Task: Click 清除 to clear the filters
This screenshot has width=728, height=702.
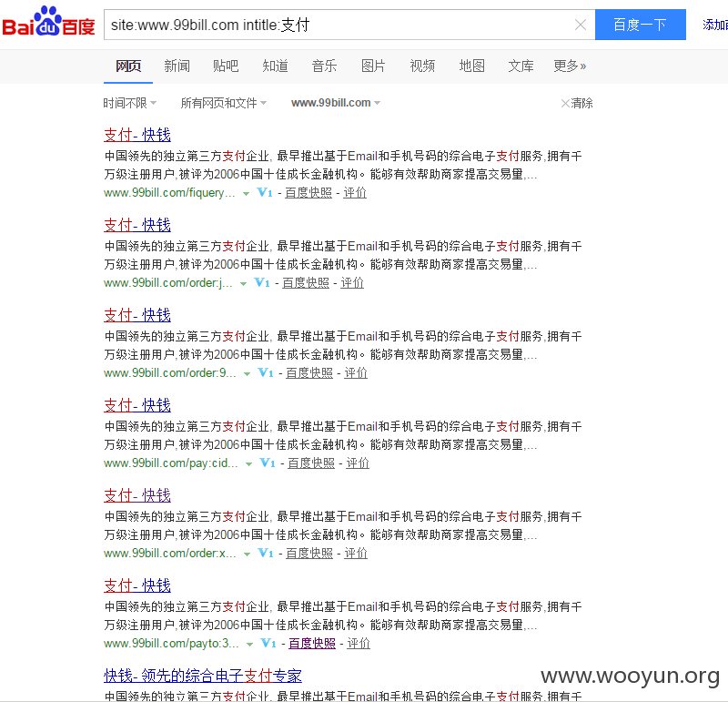Action: pyautogui.click(x=577, y=103)
